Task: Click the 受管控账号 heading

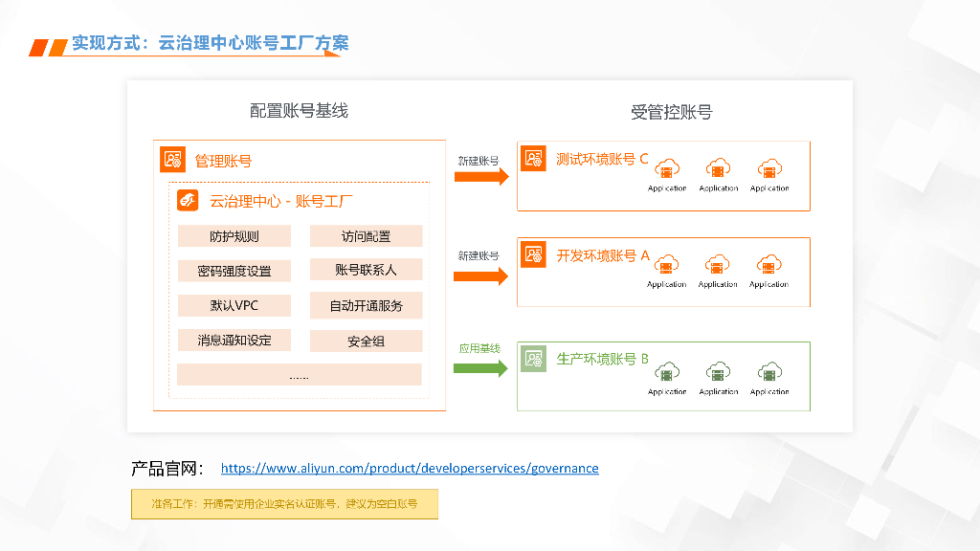Action: (671, 112)
